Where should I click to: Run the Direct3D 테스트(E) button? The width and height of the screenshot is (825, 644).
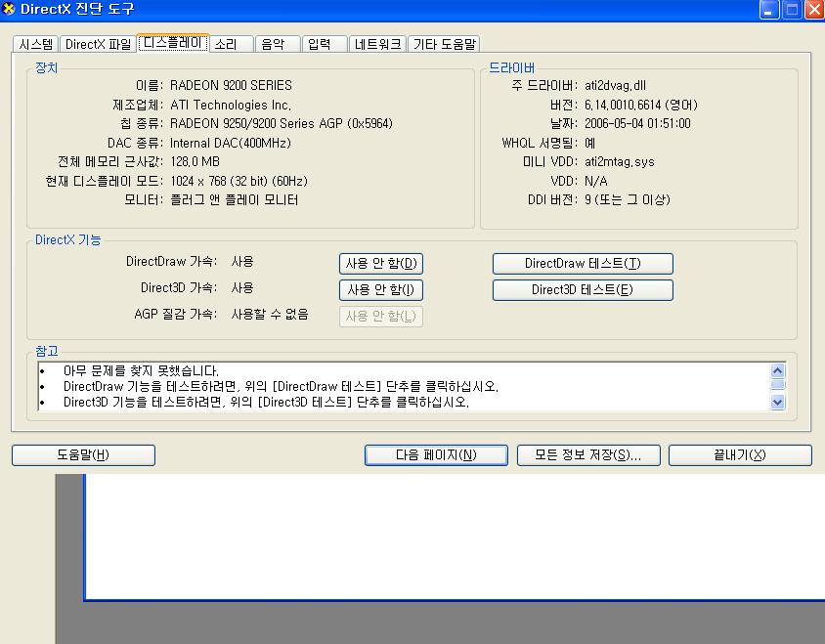pos(583,290)
